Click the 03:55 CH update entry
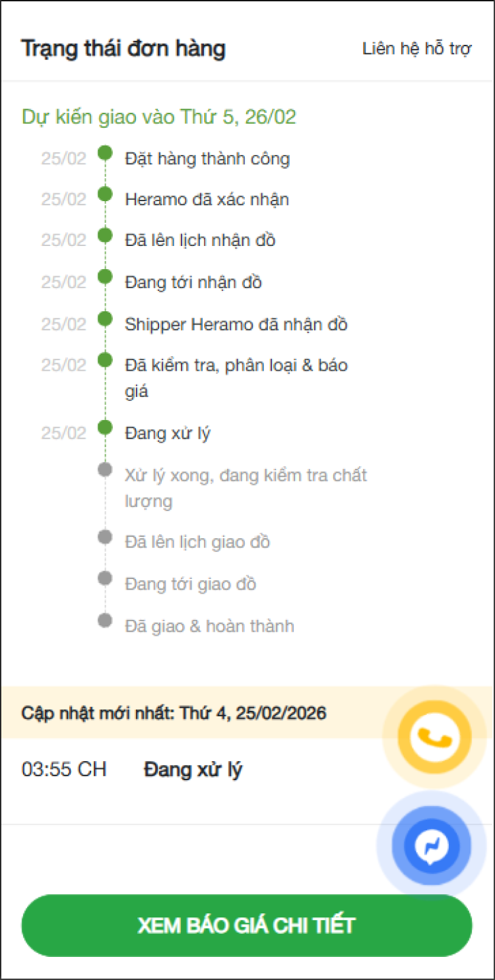This screenshot has width=495, height=980. (x=65, y=770)
